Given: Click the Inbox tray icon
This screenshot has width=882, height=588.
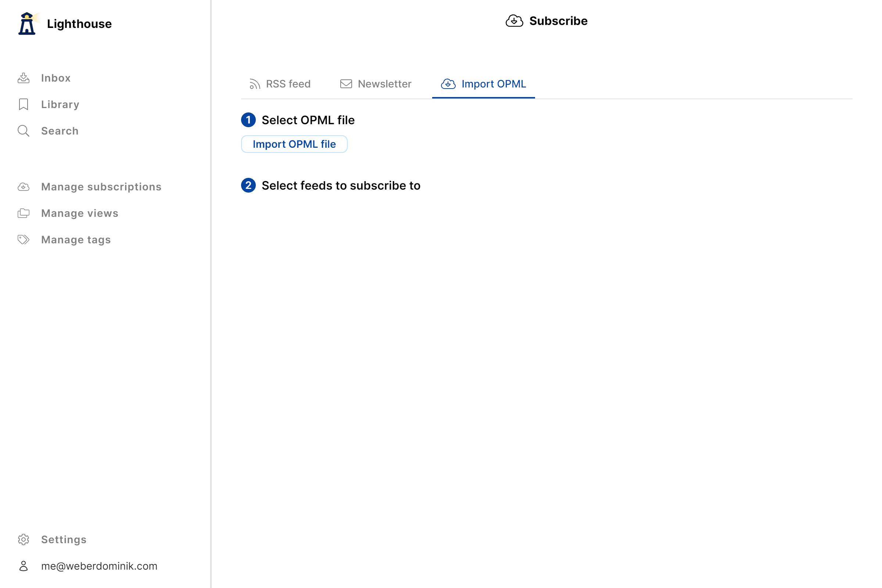Looking at the screenshot, I should (24, 78).
